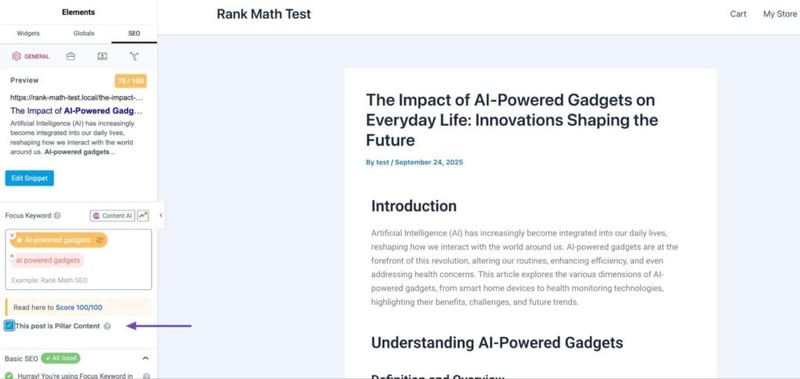Click the Pillar Content help icon
The height and width of the screenshot is (379, 800).
(x=107, y=326)
